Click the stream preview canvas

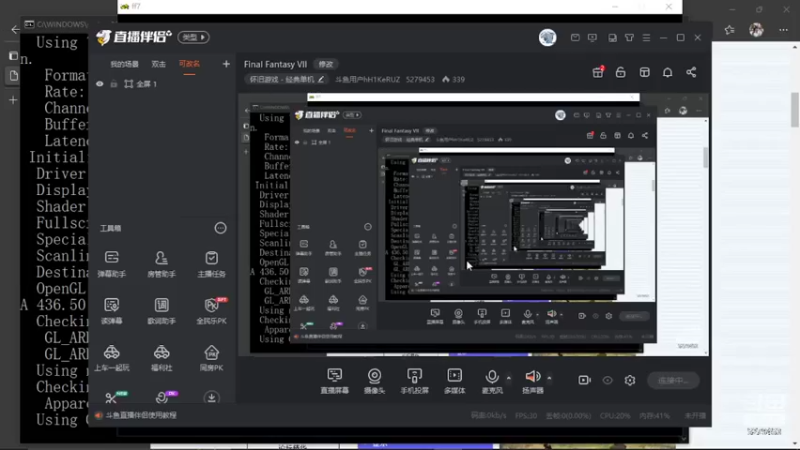pos(473,224)
